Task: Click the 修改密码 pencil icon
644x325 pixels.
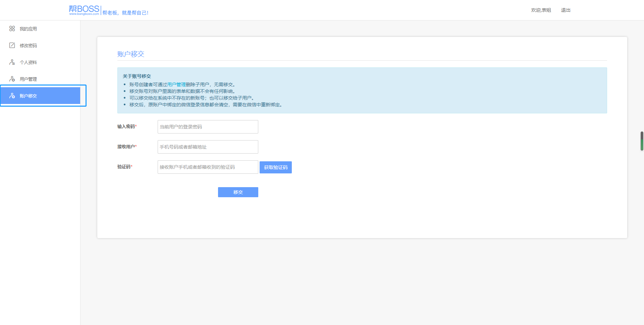Action: (12, 46)
